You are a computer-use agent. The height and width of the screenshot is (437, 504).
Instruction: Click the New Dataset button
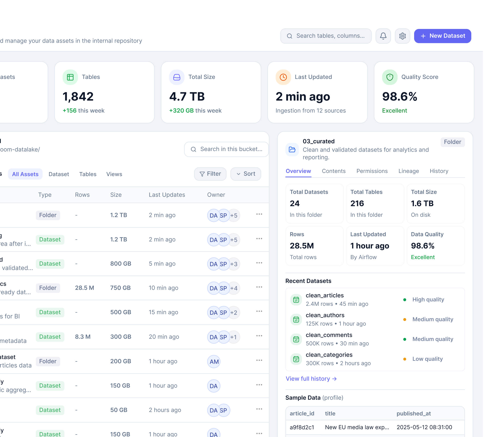click(442, 36)
